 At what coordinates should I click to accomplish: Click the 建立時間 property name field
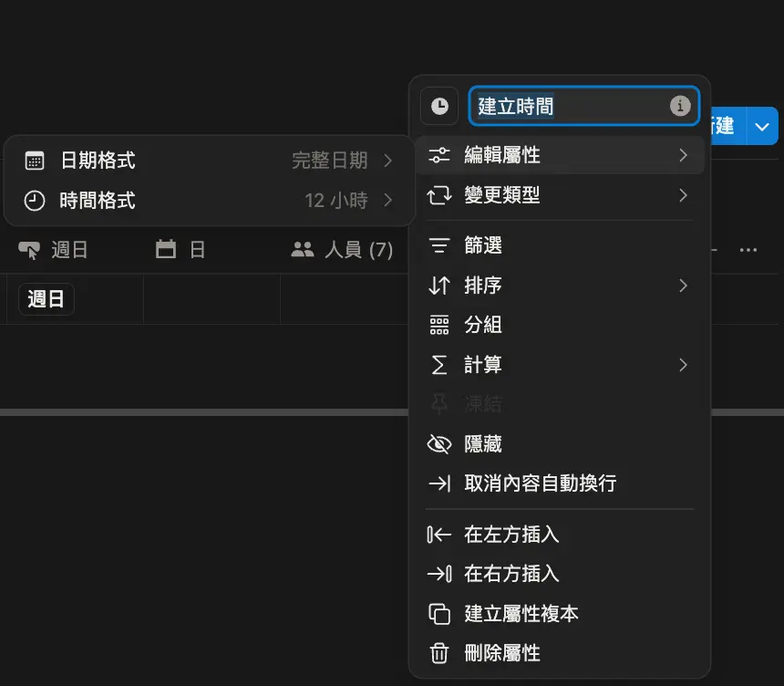tap(565, 107)
